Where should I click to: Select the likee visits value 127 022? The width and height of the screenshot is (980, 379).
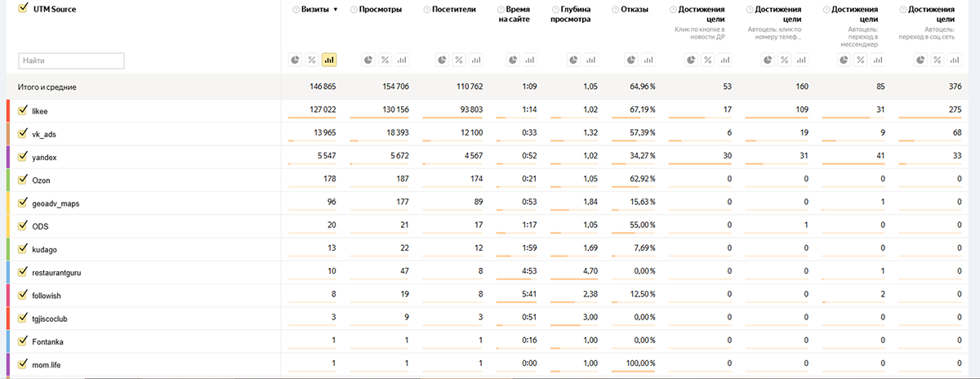(x=321, y=109)
